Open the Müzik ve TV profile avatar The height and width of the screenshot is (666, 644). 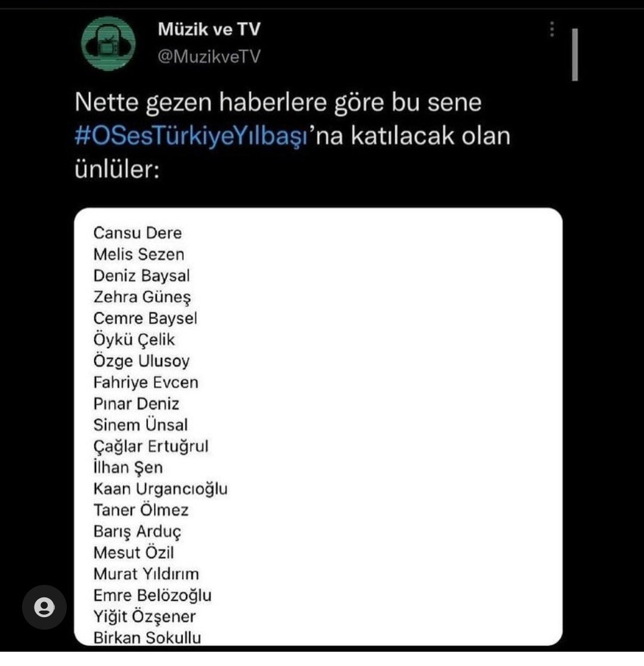[108, 44]
